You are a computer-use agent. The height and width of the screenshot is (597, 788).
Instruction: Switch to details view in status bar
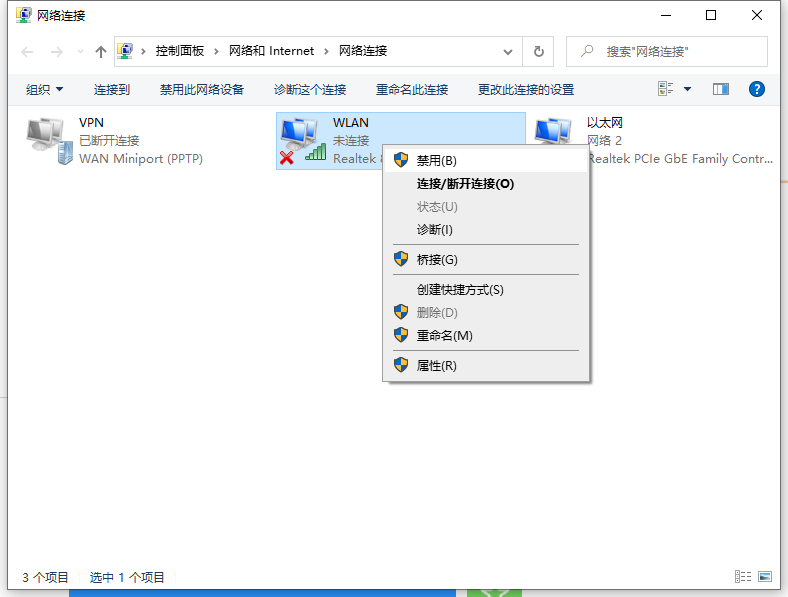pyautogui.click(x=742, y=577)
